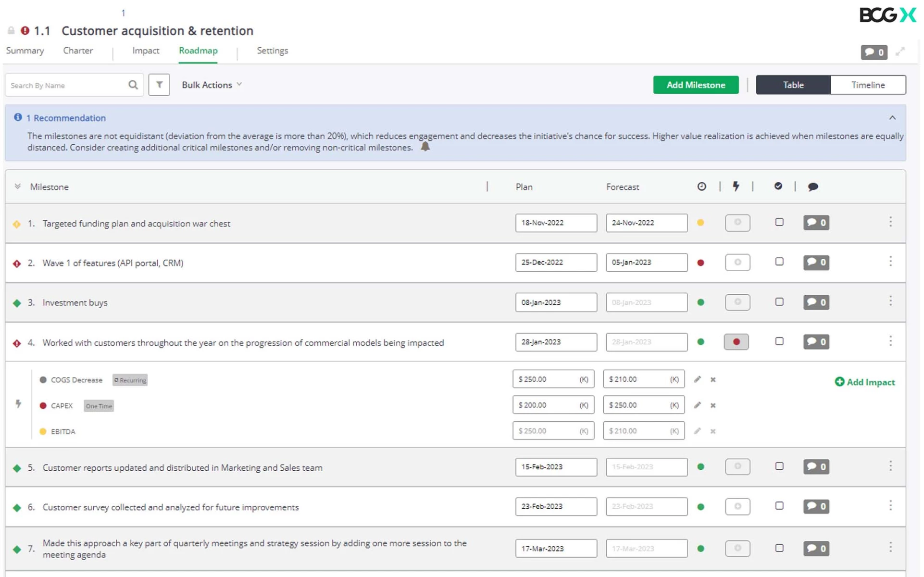The width and height of the screenshot is (924, 577).
Task: Click the header comments counter icon
Action: click(x=874, y=52)
